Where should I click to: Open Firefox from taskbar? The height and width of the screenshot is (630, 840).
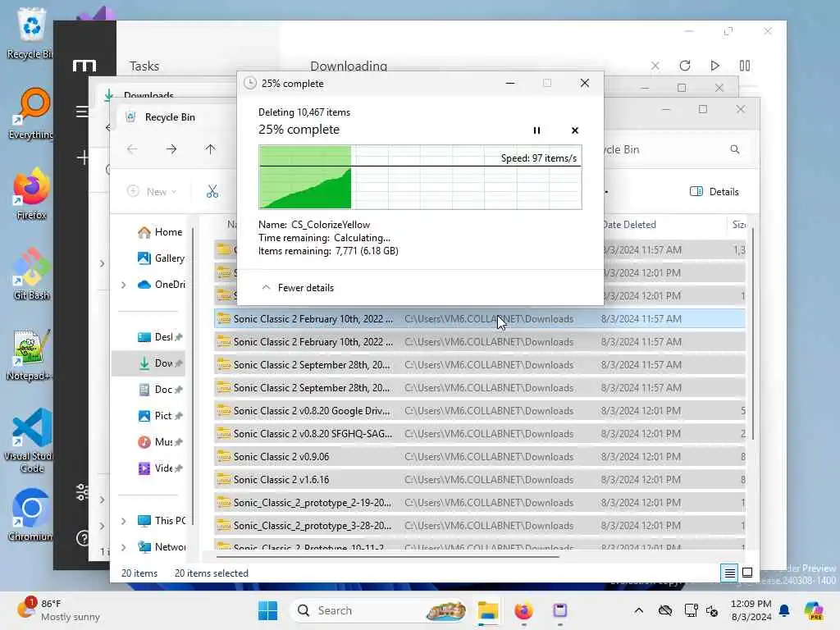click(x=523, y=610)
